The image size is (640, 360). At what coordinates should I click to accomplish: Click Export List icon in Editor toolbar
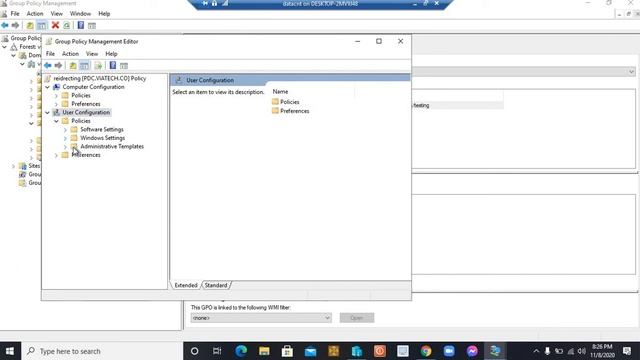click(98, 65)
